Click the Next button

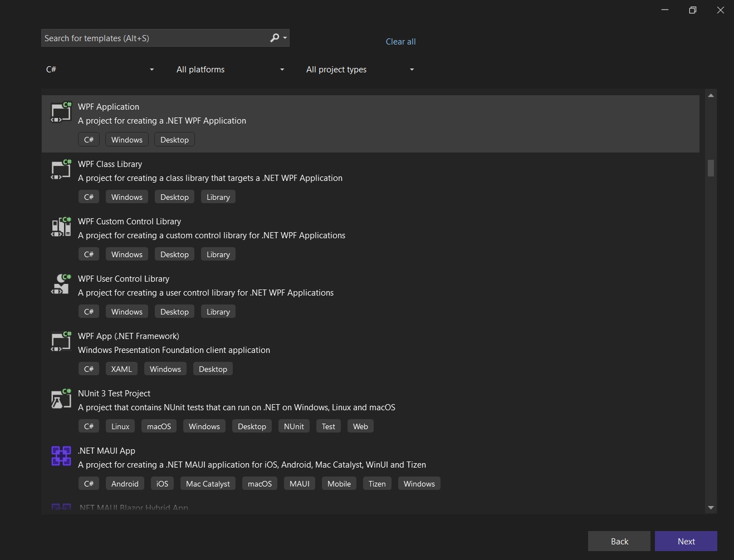[686, 541]
